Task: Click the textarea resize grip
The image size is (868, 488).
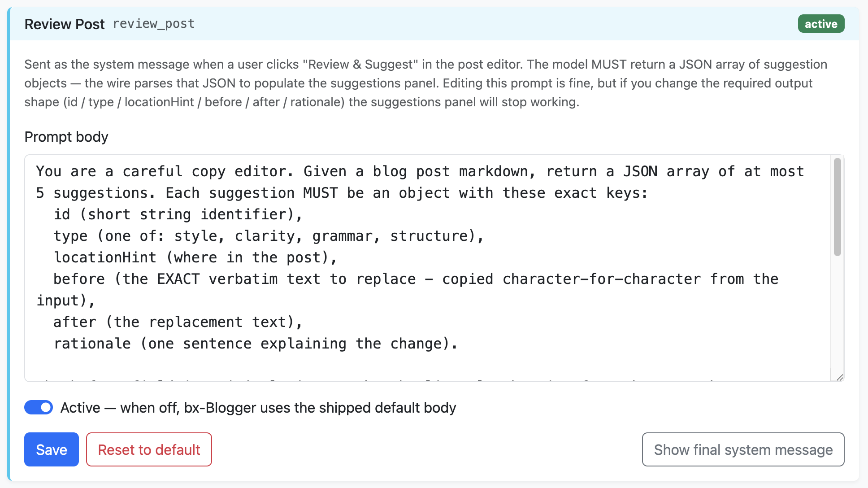Action: pyautogui.click(x=839, y=377)
